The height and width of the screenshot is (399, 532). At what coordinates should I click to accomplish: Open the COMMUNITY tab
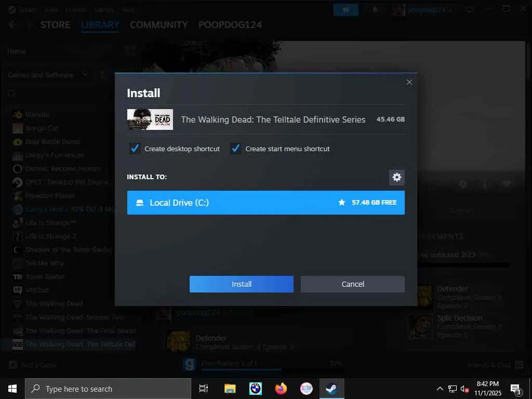tap(159, 25)
